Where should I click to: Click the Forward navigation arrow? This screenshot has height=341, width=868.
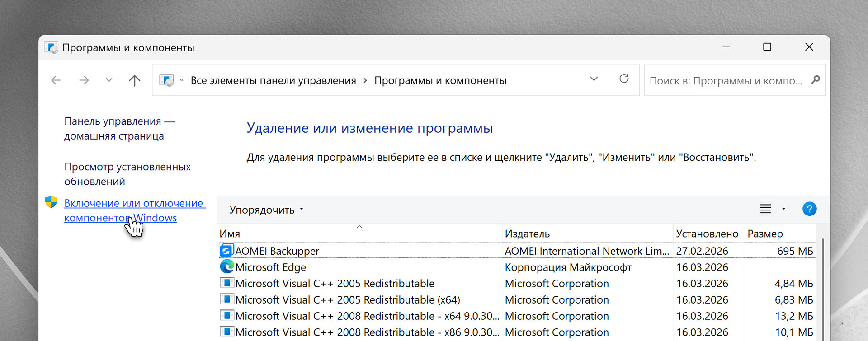[x=84, y=80]
